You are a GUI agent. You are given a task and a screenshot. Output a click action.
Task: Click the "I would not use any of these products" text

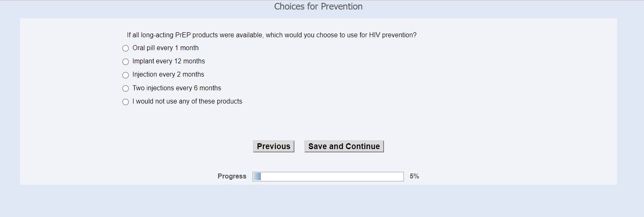(x=187, y=101)
